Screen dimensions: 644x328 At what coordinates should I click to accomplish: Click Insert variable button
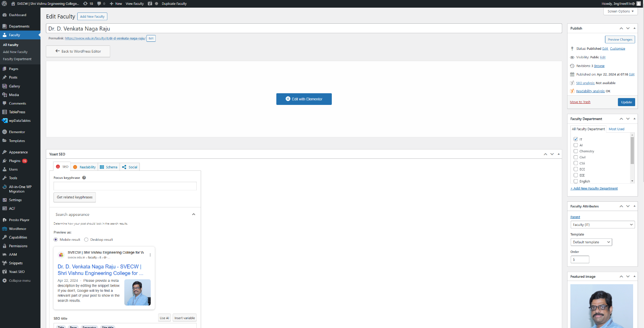tap(185, 318)
